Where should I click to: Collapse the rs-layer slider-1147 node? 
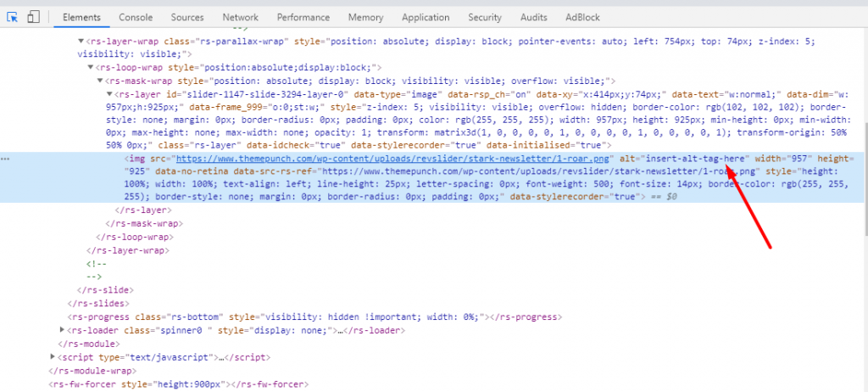click(x=109, y=93)
